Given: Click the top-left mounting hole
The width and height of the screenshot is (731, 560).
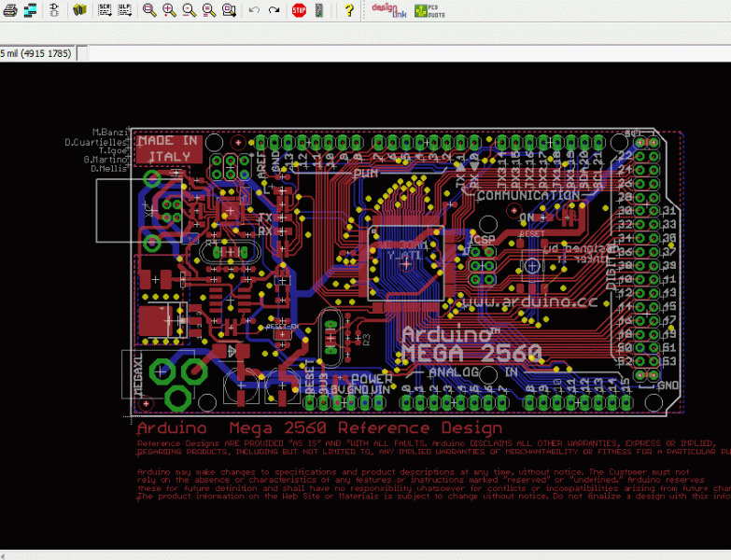Looking at the screenshot, I should pyautogui.click(x=215, y=143).
